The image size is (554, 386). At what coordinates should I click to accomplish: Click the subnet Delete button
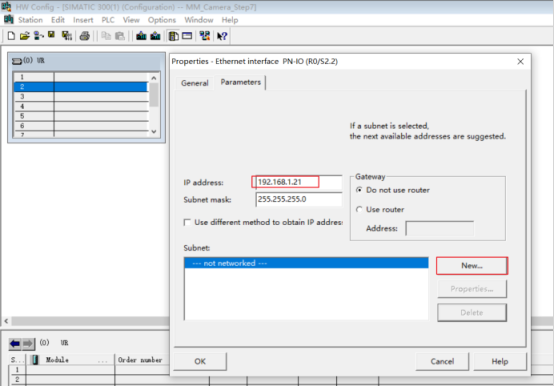(x=472, y=313)
